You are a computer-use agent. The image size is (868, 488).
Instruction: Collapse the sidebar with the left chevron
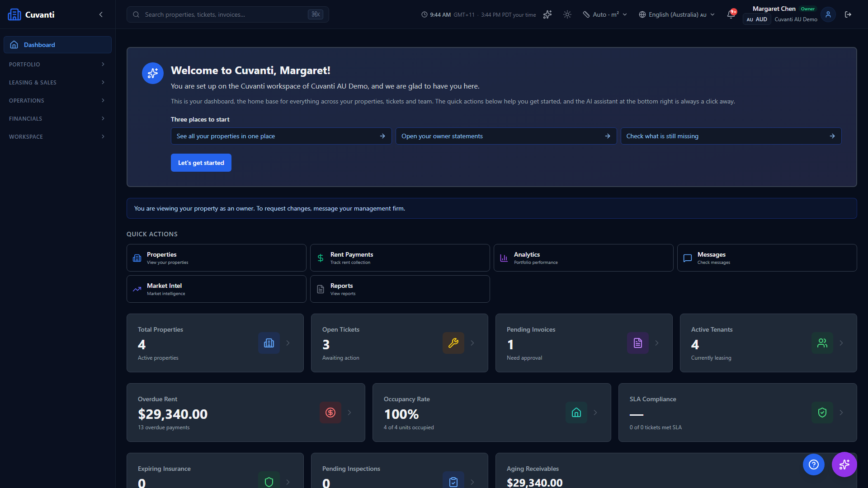tap(101, 14)
